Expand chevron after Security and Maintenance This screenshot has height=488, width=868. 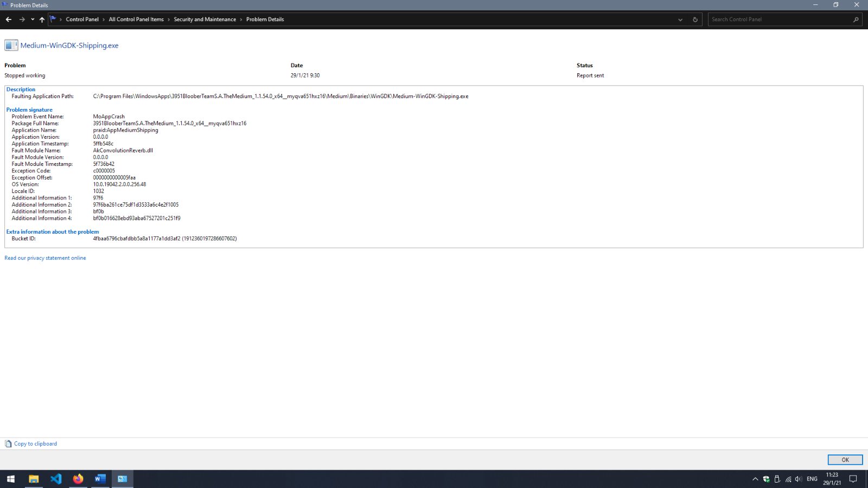(241, 20)
